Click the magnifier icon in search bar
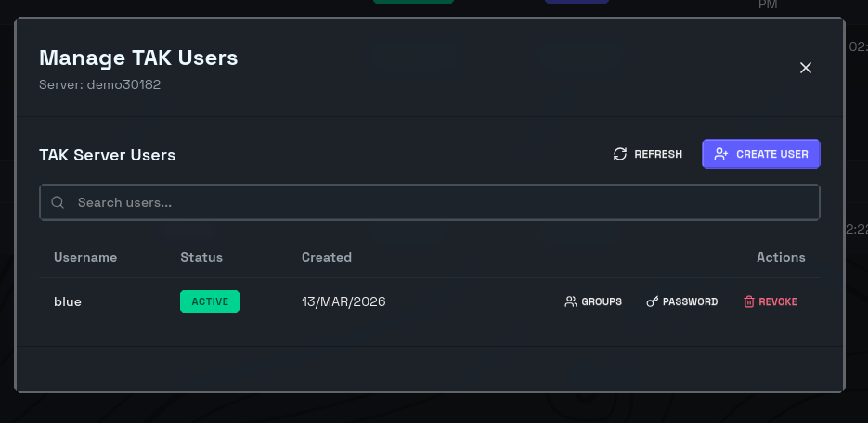Viewport: 868px width, 423px height. point(58,202)
